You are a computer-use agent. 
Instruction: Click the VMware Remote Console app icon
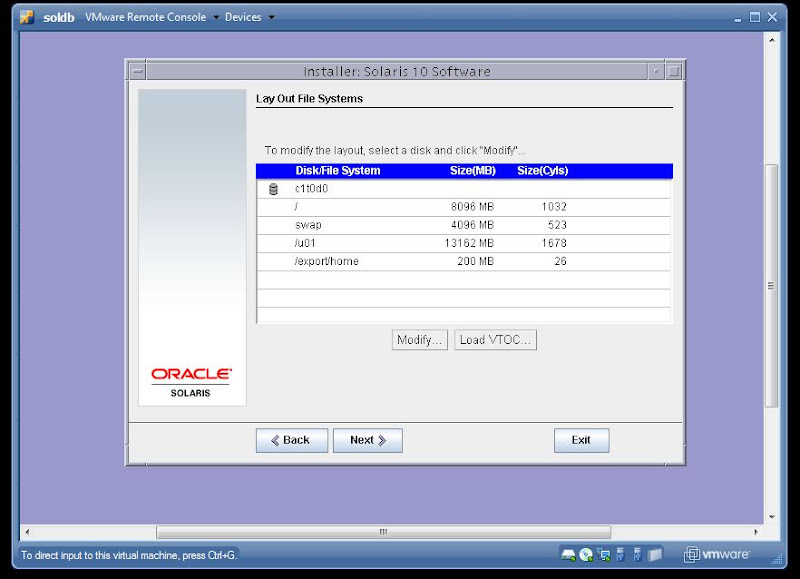pyautogui.click(x=27, y=17)
